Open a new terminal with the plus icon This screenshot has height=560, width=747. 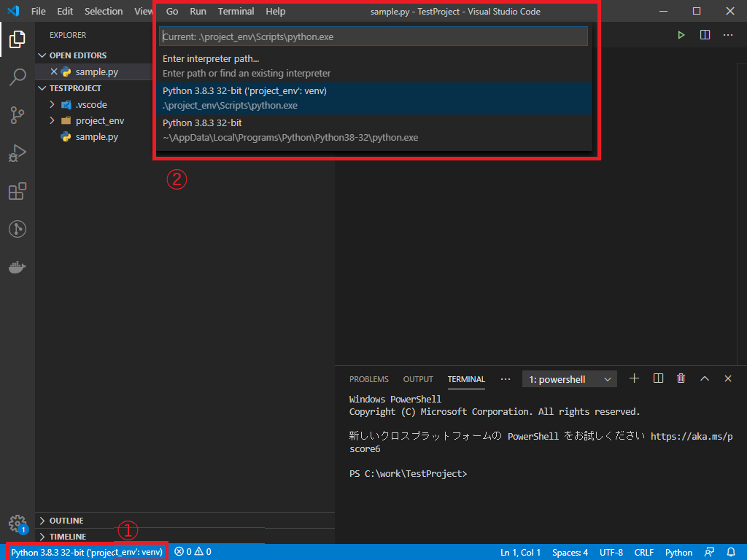point(633,378)
